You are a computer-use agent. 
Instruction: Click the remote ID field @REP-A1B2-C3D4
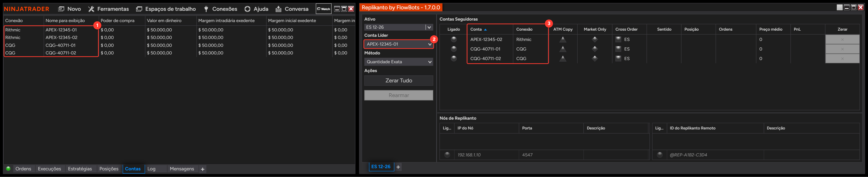point(715,155)
